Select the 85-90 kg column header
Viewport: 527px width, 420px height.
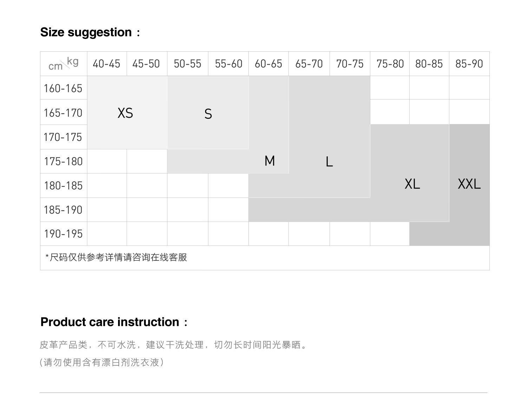point(469,64)
